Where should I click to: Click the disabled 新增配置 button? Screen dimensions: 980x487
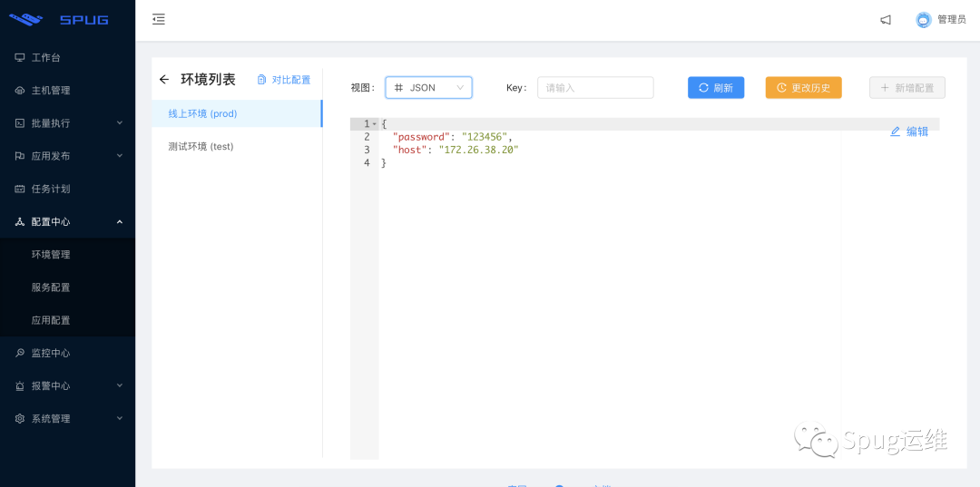coord(906,87)
